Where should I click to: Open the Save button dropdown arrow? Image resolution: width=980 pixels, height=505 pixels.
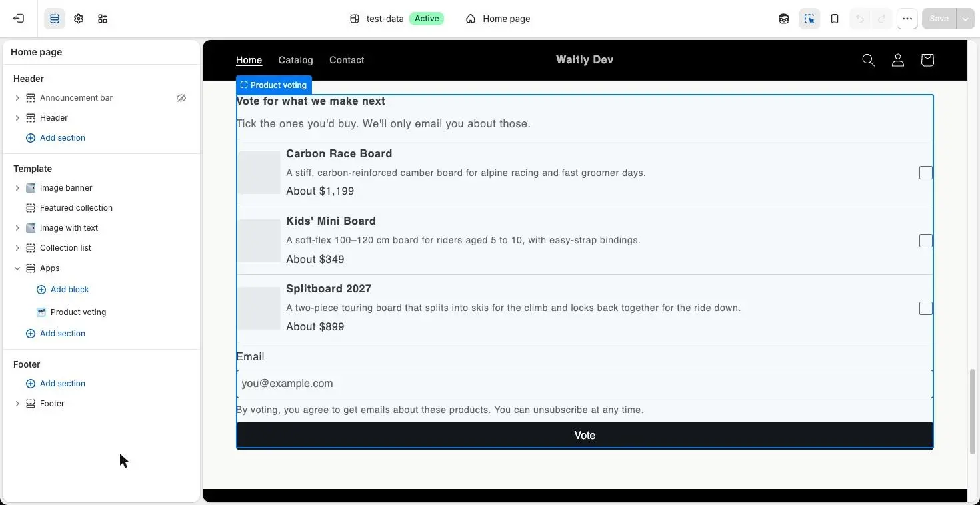click(965, 19)
